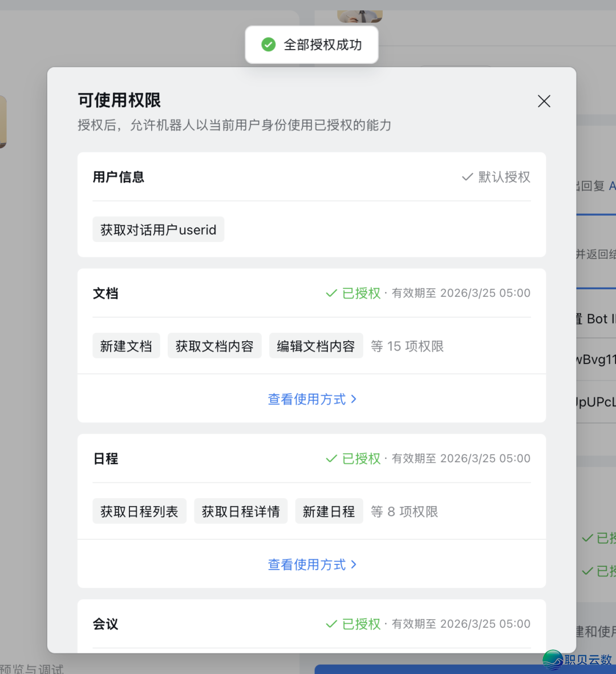Click the checkmark beside 默认授权
This screenshot has height=674, width=616.
(467, 177)
